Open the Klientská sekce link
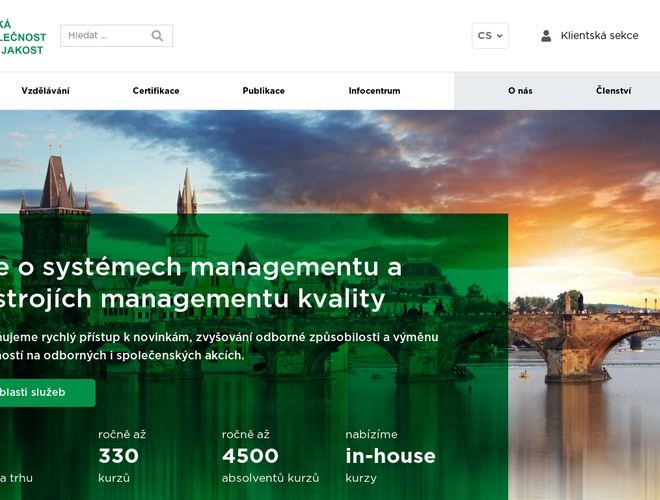This screenshot has height=500, width=660. [x=599, y=36]
